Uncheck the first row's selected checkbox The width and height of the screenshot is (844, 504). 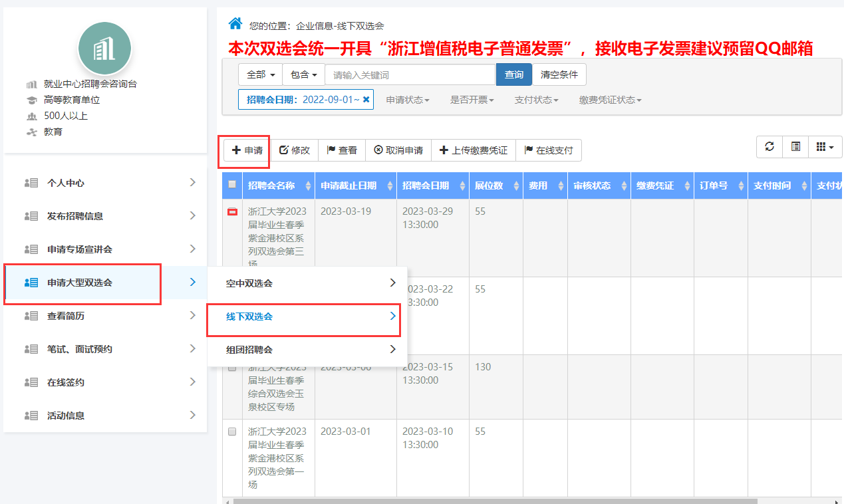pos(232,211)
